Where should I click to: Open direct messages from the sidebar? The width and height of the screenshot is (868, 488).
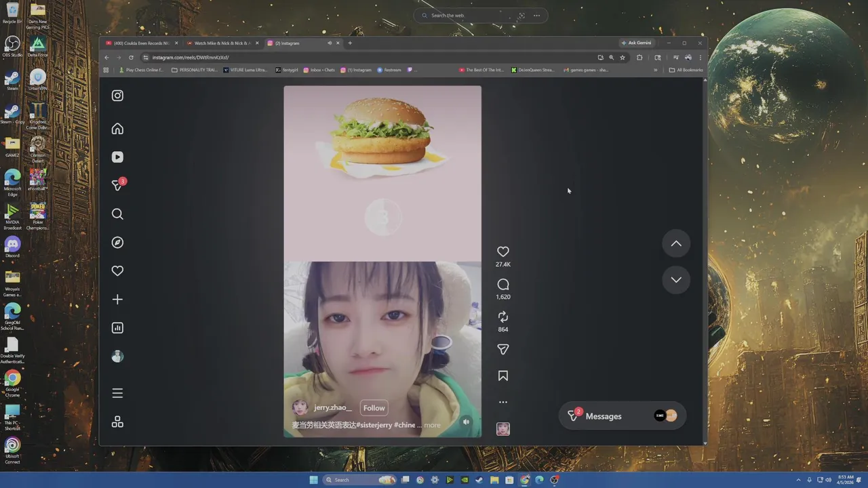118,185
